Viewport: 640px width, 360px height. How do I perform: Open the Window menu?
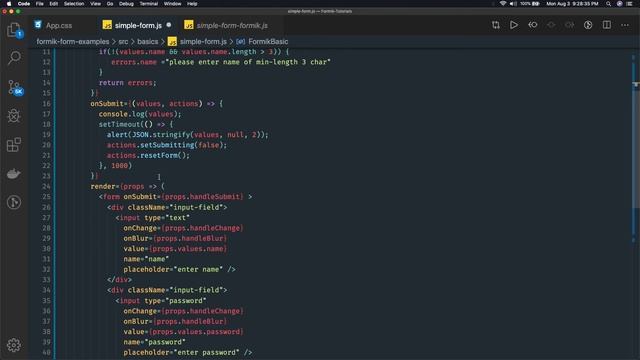[173, 4]
